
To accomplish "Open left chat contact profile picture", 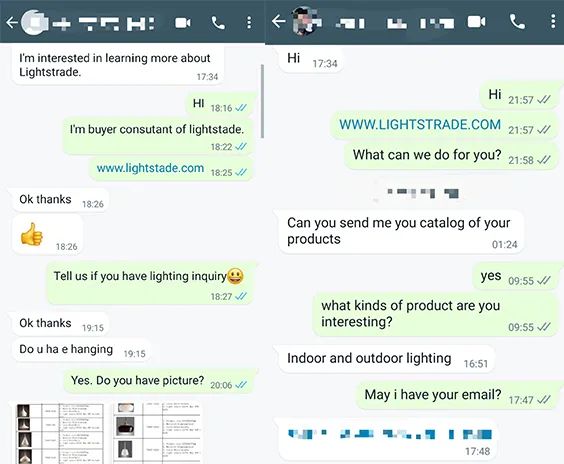I will tap(35, 22).
